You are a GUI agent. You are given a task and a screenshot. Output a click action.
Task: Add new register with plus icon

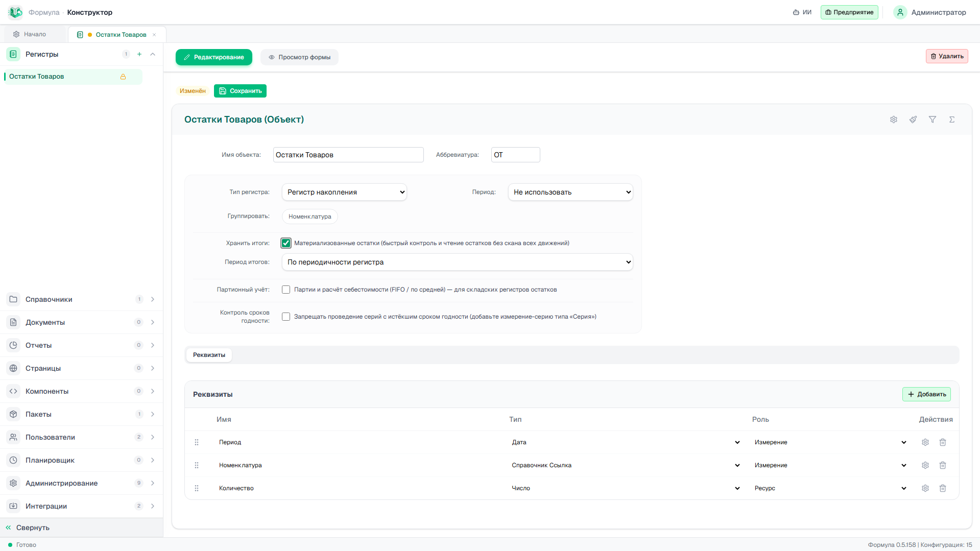[139, 54]
